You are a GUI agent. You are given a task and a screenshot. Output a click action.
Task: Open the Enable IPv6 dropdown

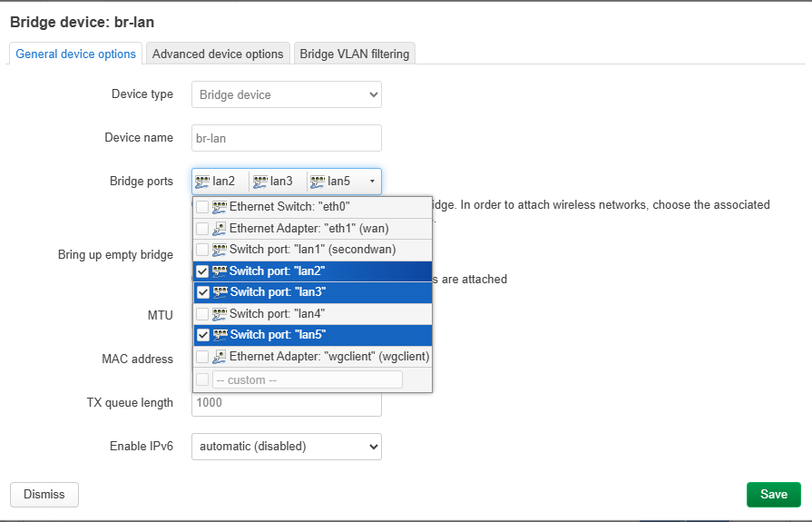[287, 447]
